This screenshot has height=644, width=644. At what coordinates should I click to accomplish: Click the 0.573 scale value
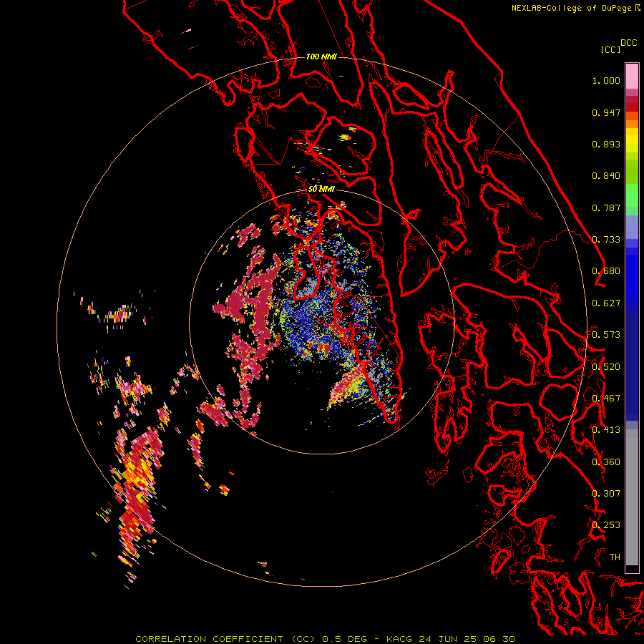(606, 335)
